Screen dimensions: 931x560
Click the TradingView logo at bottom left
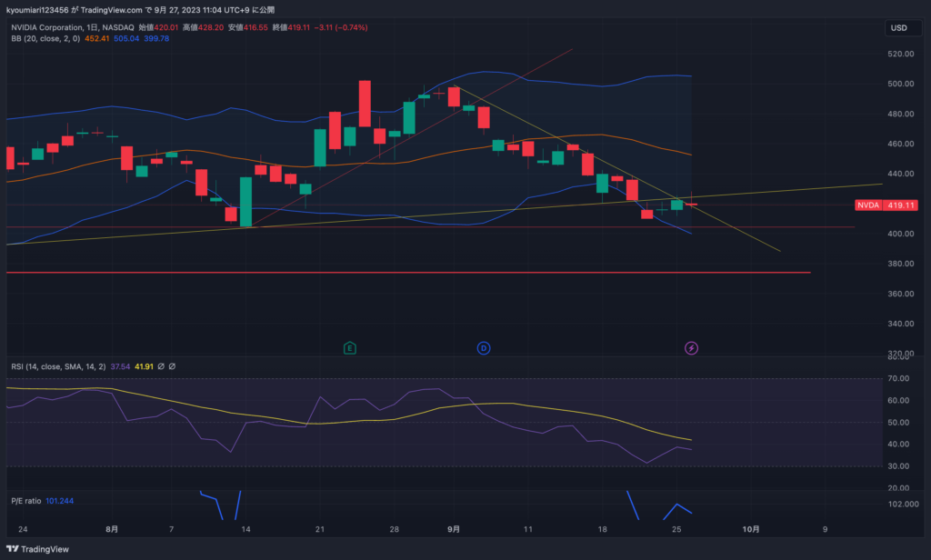37,549
